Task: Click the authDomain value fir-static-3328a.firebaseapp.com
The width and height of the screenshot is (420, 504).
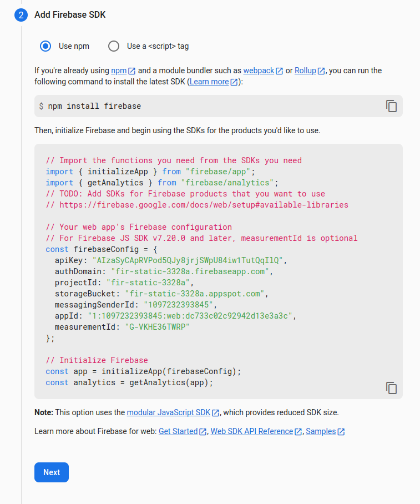Action: point(190,271)
